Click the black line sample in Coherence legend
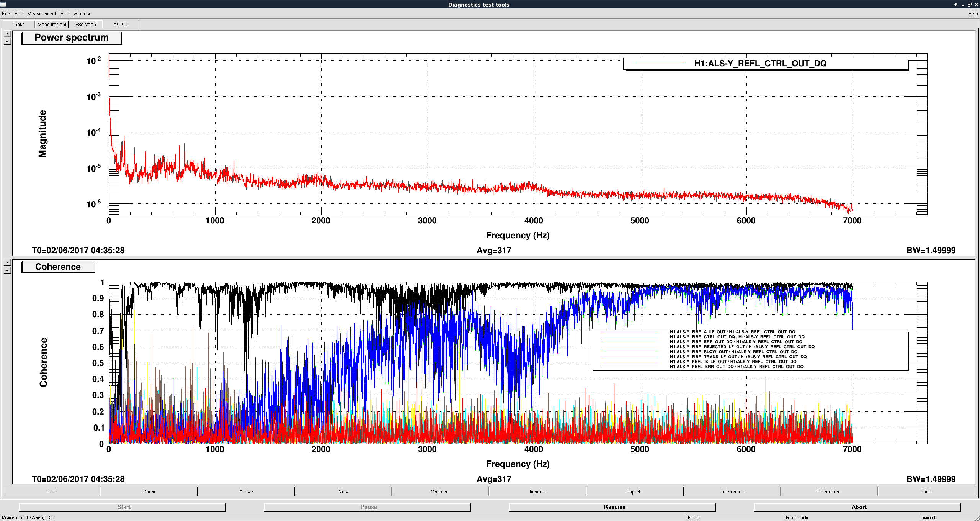The height and width of the screenshot is (521, 980). coord(630,367)
